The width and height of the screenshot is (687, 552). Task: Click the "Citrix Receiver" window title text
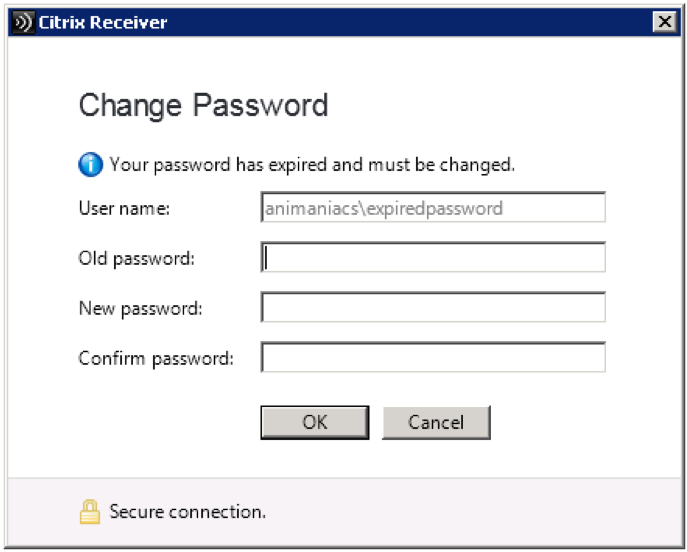point(104,22)
